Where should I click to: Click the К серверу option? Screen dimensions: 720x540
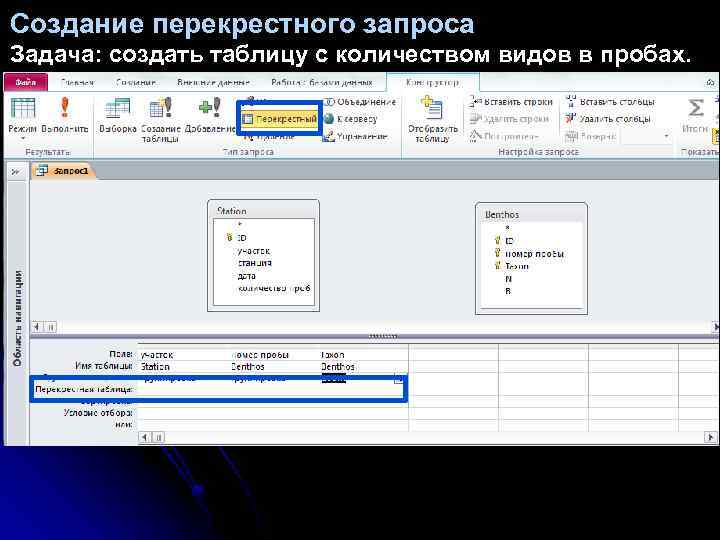[x=350, y=119]
